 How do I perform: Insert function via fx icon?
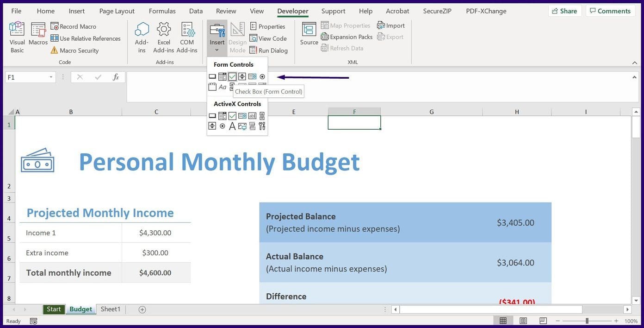(x=116, y=77)
